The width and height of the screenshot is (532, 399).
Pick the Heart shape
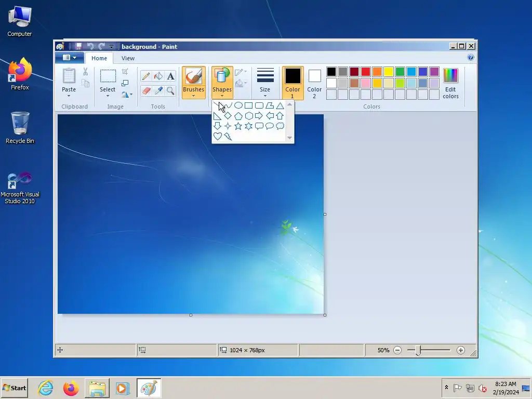[x=218, y=137]
